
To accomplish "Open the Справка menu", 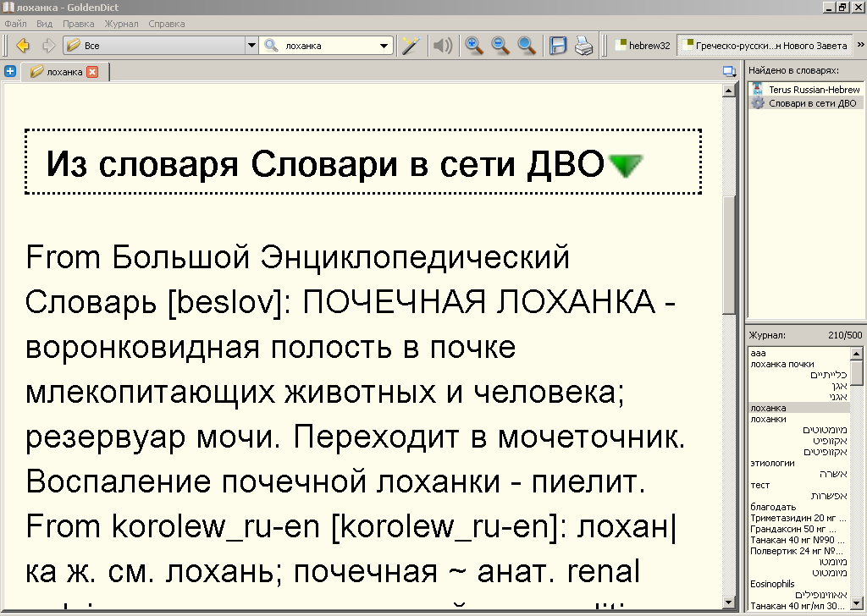I will coord(167,24).
